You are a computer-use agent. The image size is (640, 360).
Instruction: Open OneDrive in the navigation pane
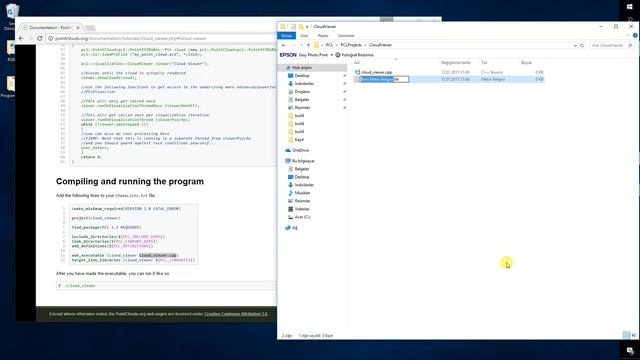pyautogui.click(x=300, y=151)
